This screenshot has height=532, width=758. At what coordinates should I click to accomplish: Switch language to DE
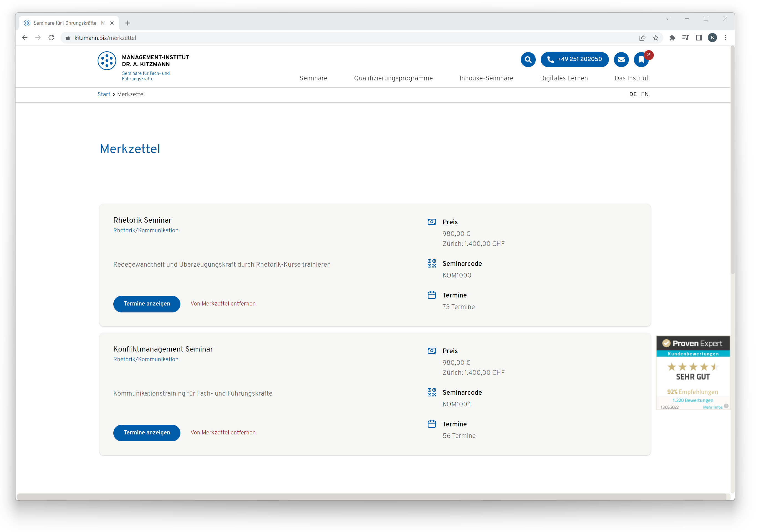[632, 95]
